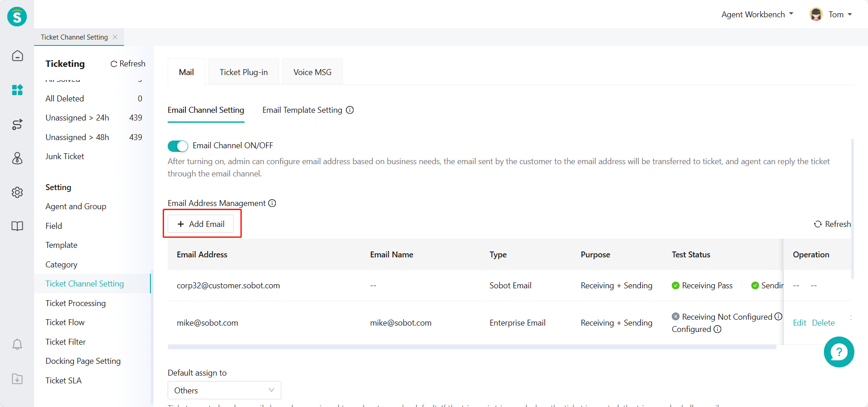Click the Operation column header

pos(811,255)
